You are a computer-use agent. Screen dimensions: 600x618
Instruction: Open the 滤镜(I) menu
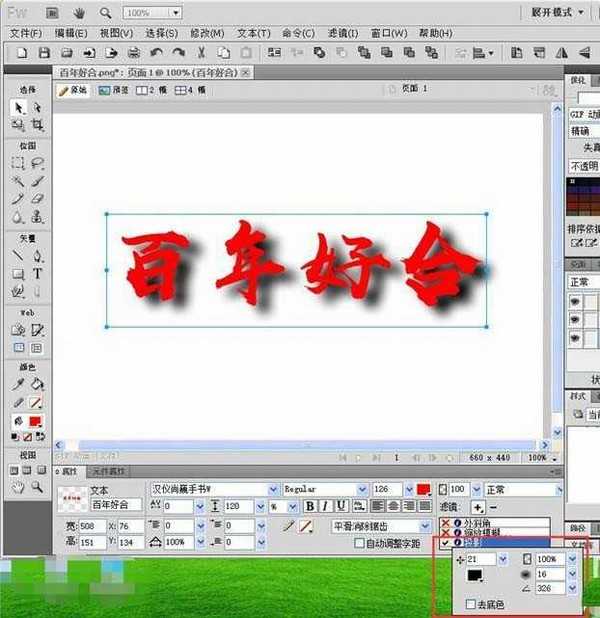(344, 33)
